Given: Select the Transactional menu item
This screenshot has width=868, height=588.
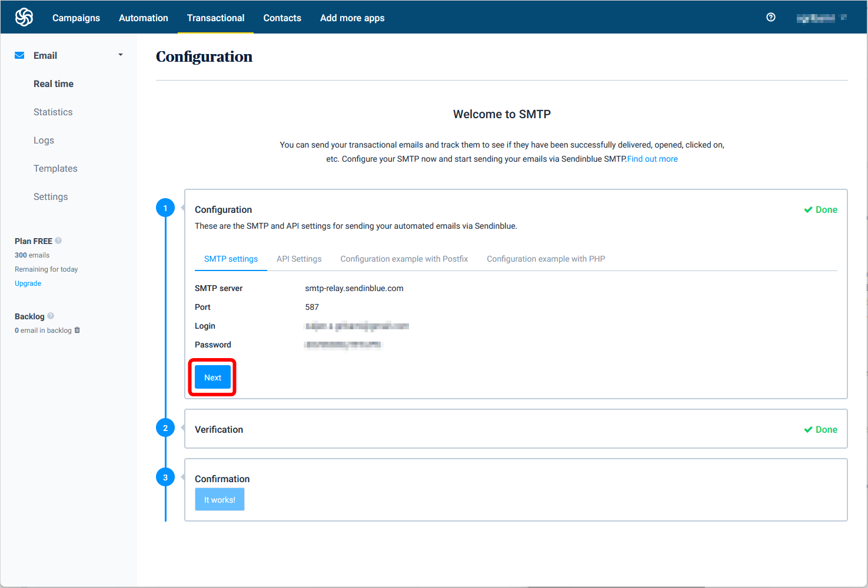Looking at the screenshot, I should point(216,18).
